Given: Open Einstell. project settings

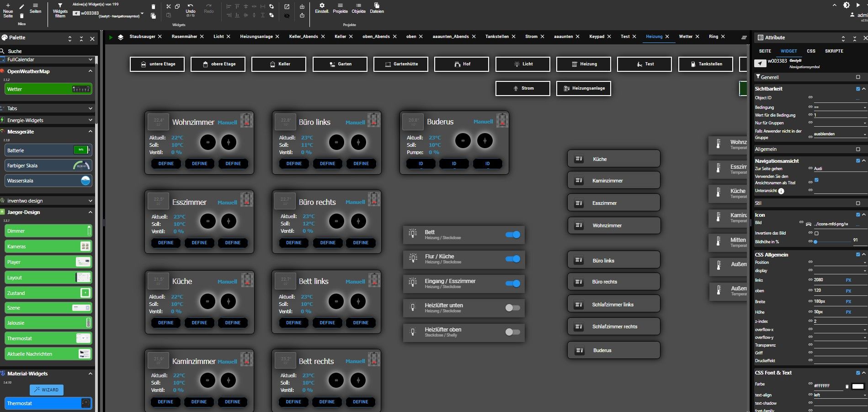Looking at the screenshot, I should [322, 8].
